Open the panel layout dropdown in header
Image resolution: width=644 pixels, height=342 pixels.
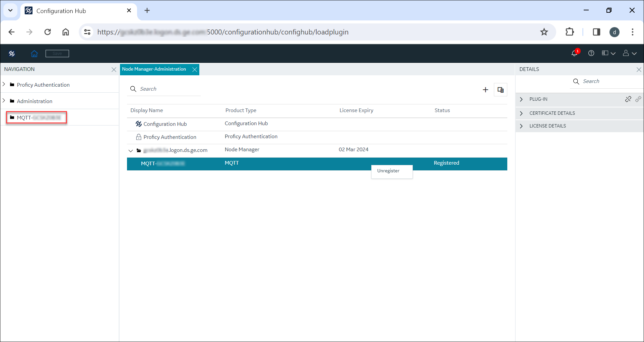608,53
